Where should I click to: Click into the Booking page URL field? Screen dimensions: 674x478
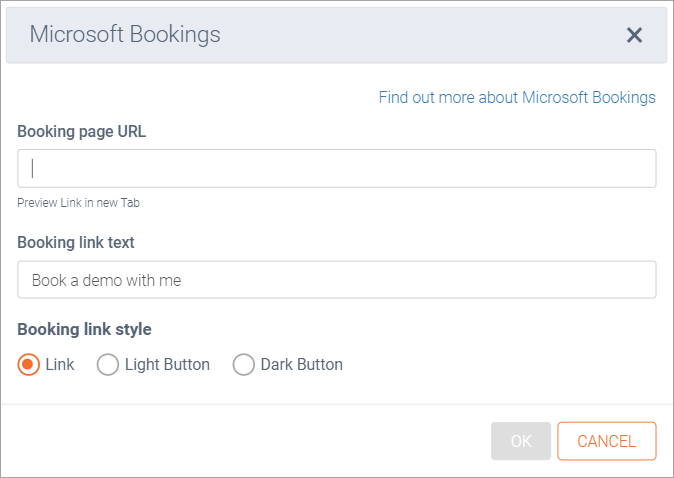(x=336, y=168)
